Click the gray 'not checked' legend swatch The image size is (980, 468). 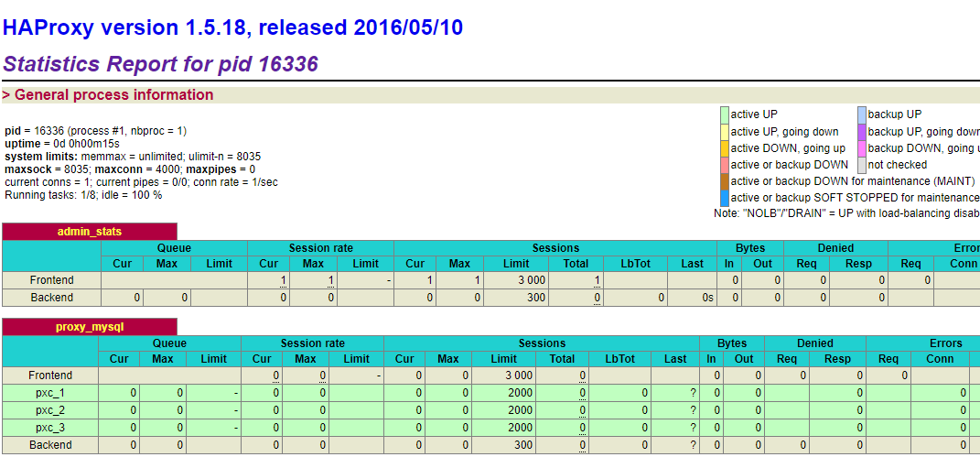click(x=861, y=165)
